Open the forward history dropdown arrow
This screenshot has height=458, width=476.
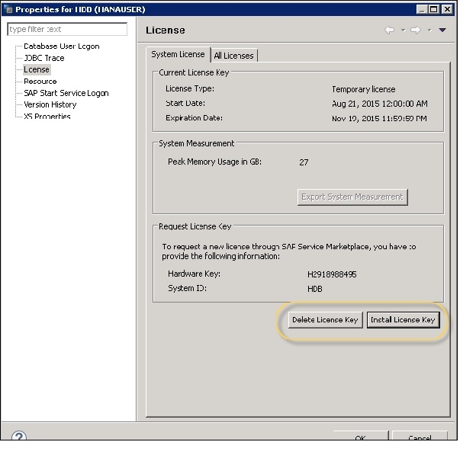pos(429,30)
